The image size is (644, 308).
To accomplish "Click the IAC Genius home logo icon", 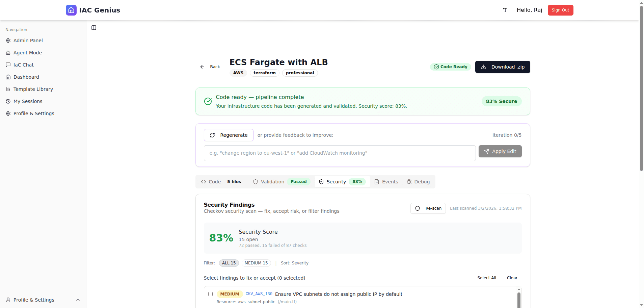I will [x=71, y=10].
